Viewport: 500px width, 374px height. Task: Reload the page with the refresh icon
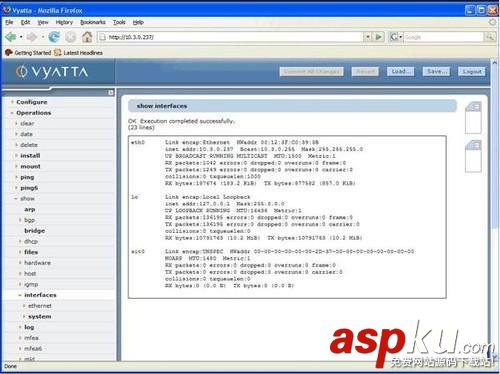54,37
